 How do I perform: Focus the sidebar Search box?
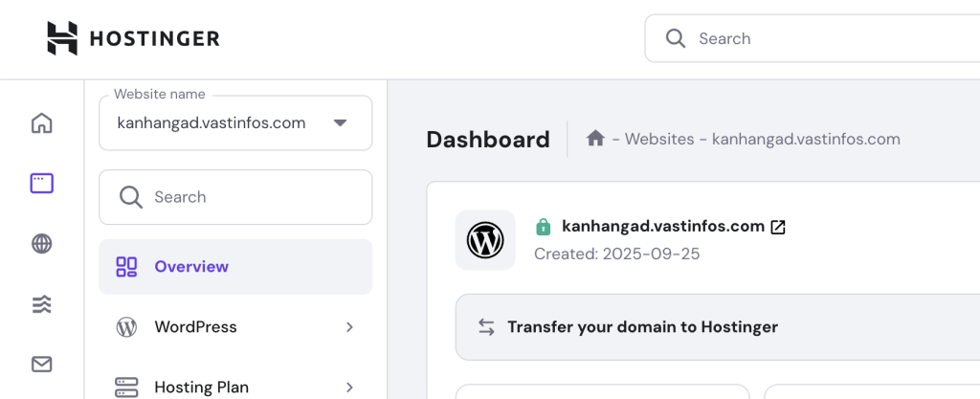click(x=235, y=197)
